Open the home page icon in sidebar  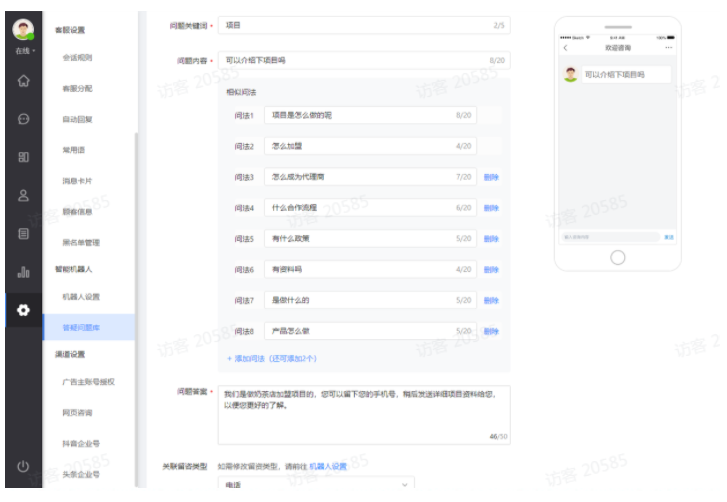pos(24,81)
